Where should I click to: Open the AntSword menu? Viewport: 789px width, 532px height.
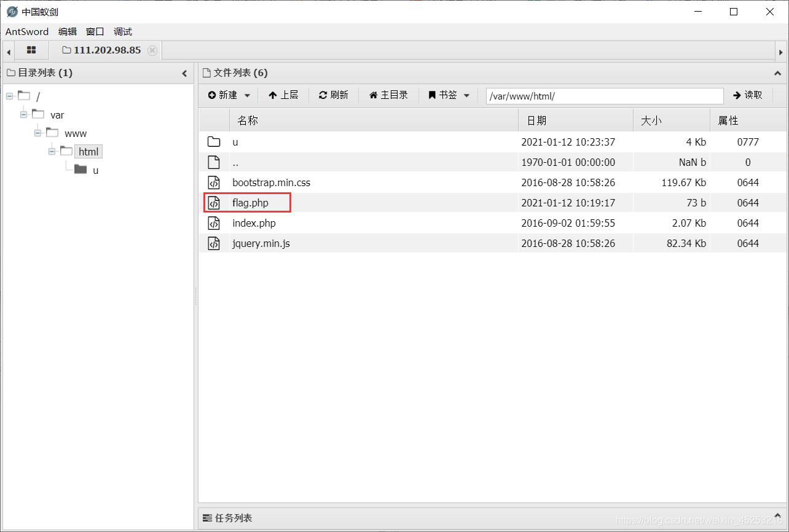pyautogui.click(x=27, y=32)
